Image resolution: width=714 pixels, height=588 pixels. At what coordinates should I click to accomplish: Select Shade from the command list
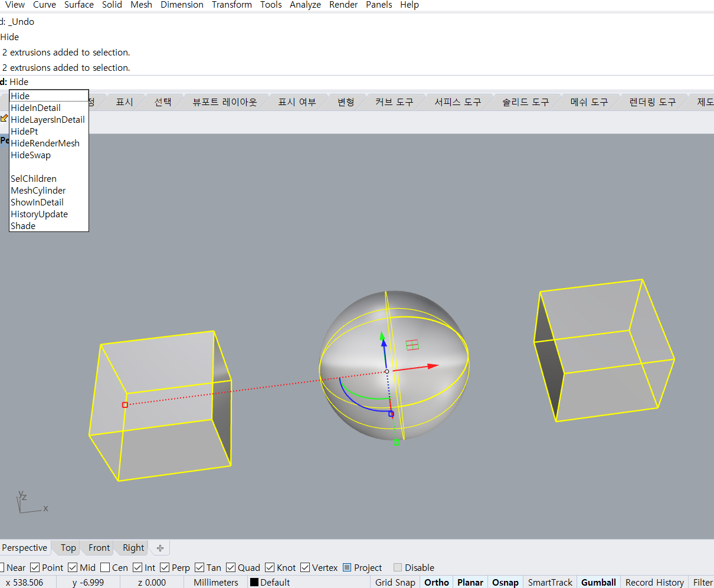point(49,226)
